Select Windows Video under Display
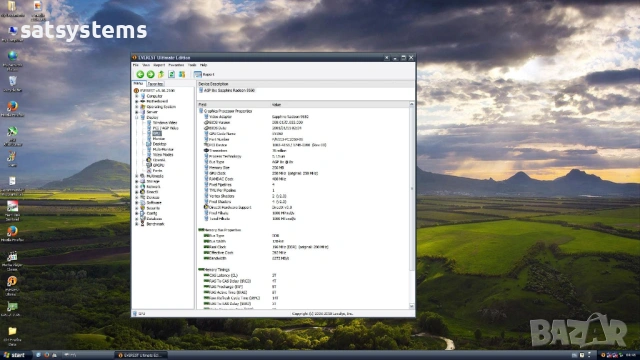 coord(165,122)
